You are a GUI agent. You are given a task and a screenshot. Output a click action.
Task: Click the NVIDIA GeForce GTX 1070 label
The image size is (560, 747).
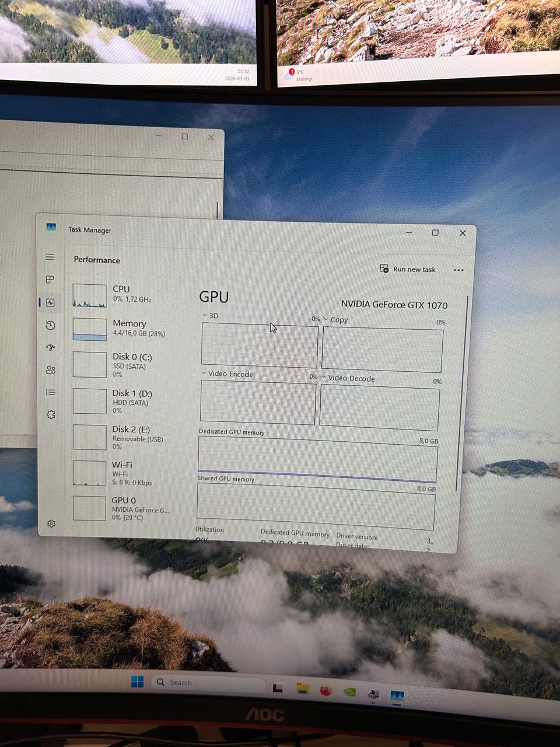tap(394, 305)
